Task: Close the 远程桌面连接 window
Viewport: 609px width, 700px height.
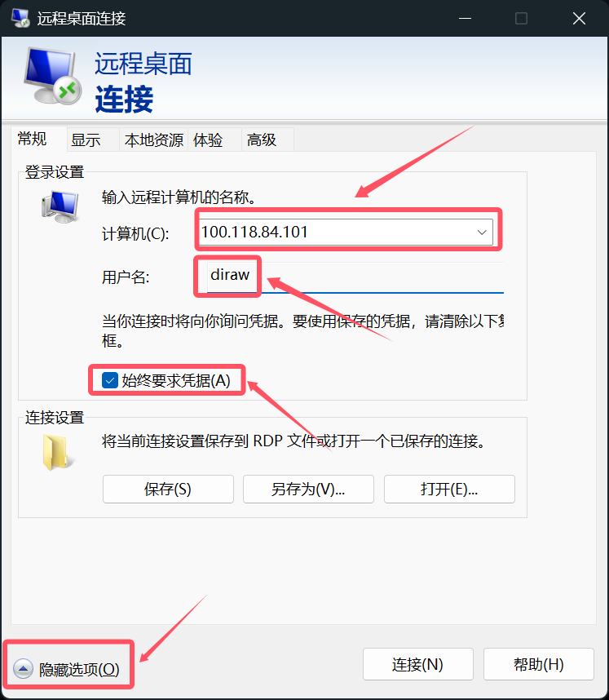Action: pos(579,18)
